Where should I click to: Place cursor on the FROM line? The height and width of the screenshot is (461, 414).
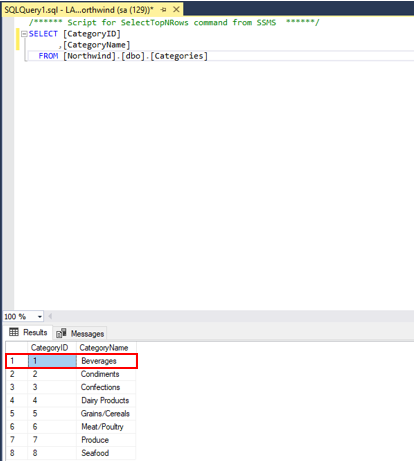tap(123, 56)
